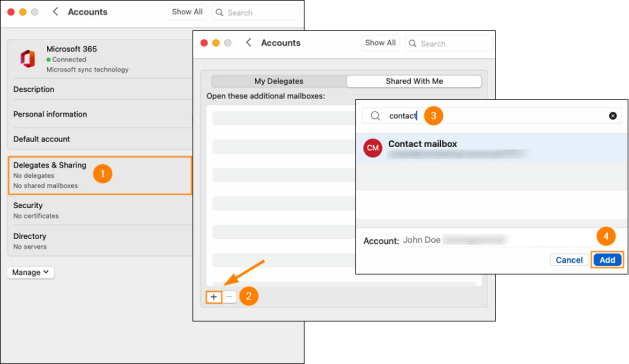
Task: Show All in the rear Accounts window
Action: point(187,12)
